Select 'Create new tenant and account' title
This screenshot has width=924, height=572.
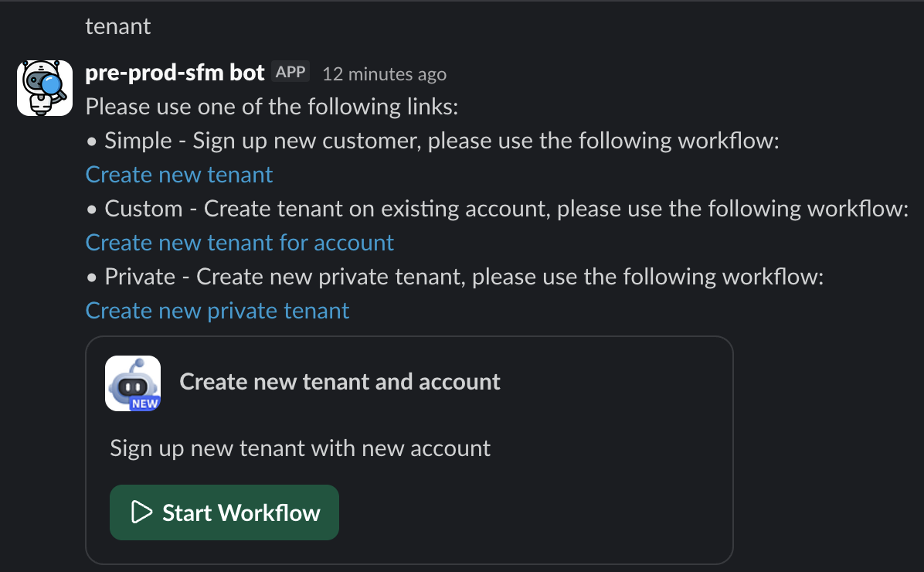click(x=340, y=382)
